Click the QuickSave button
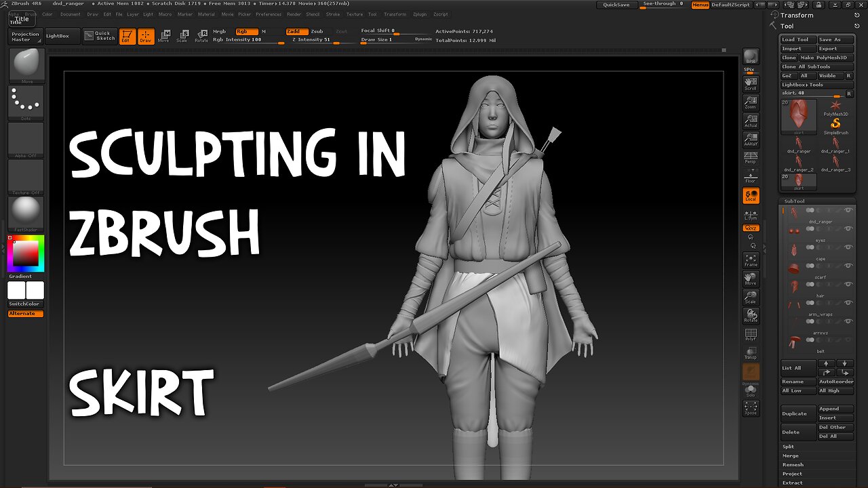The height and width of the screenshot is (488, 868). click(616, 5)
